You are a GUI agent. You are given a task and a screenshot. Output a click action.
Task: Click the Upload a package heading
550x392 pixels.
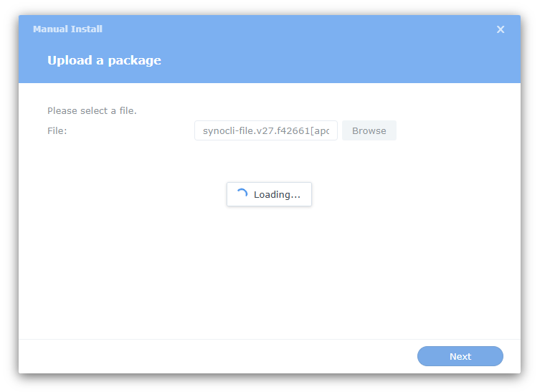coord(104,60)
